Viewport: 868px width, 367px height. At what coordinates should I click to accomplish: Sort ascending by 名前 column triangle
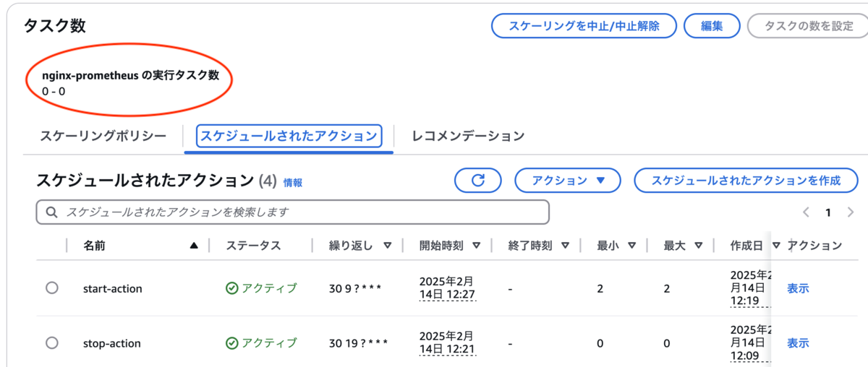[193, 246]
